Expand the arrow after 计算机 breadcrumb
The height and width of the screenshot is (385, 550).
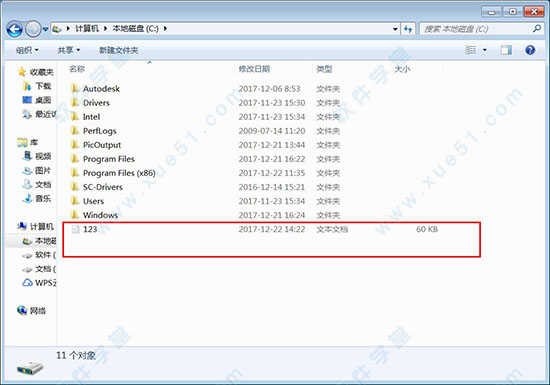[x=105, y=29]
